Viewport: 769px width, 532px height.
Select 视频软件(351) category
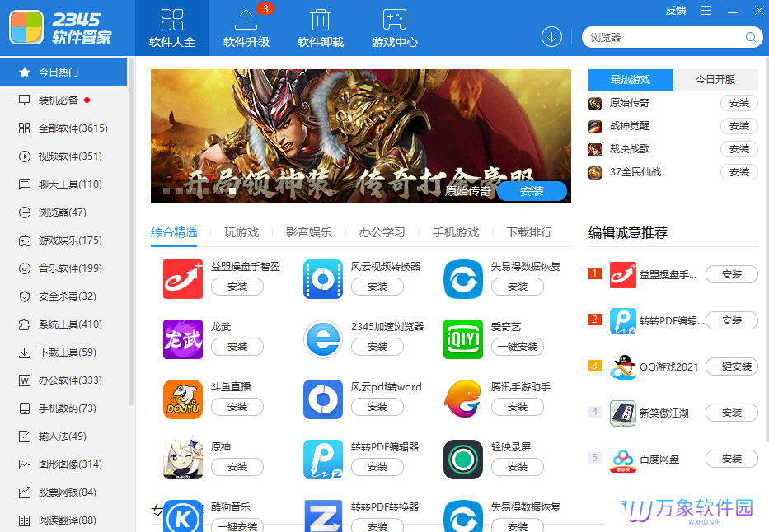[x=63, y=156]
